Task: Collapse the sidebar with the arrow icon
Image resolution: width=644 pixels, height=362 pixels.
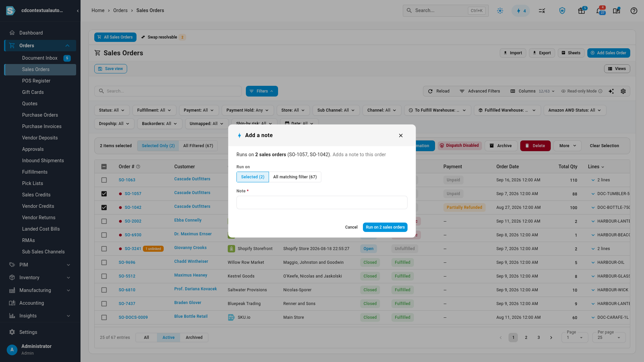Action: (77, 11)
